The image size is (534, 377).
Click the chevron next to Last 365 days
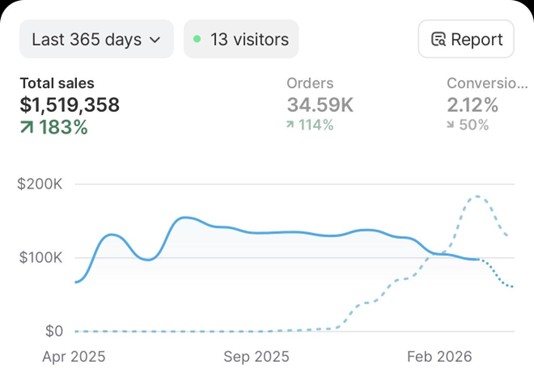point(155,40)
